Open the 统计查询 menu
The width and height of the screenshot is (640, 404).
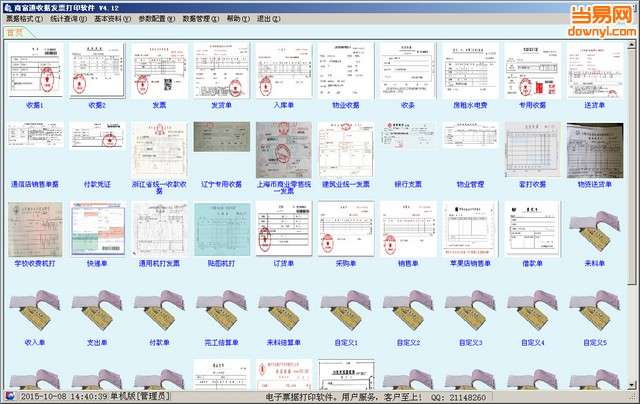tap(69, 19)
